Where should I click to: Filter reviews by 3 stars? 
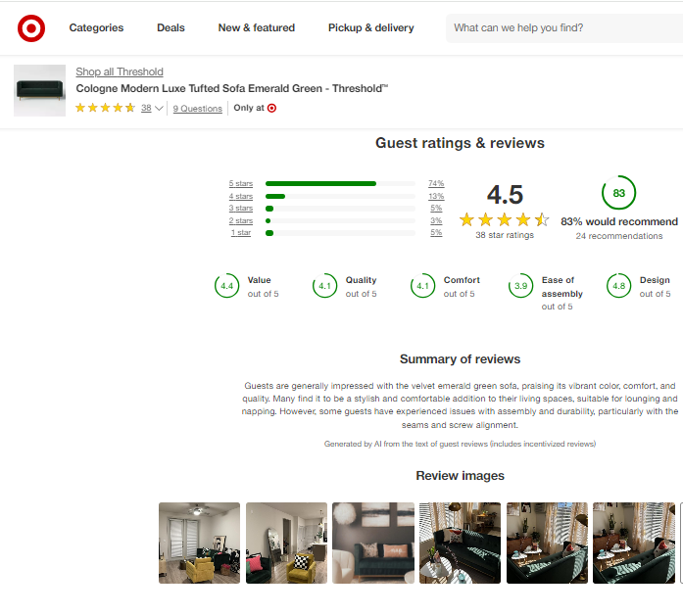241,208
